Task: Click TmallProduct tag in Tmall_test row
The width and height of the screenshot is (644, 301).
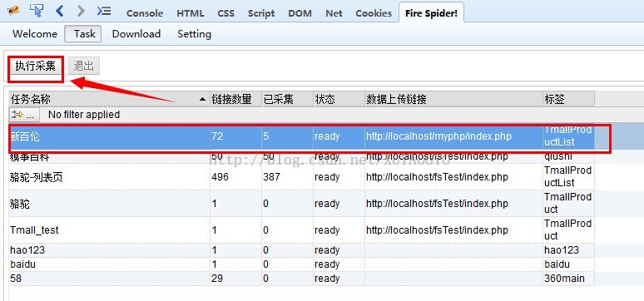Action: point(569,230)
